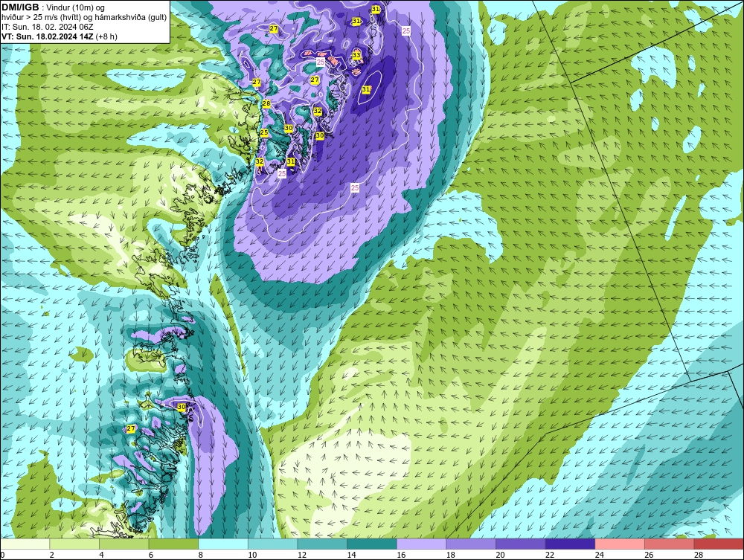This screenshot has height=560, width=744.
Task: Select the 22–24 m/s dark indigo legend swatch
Action: tap(570, 544)
